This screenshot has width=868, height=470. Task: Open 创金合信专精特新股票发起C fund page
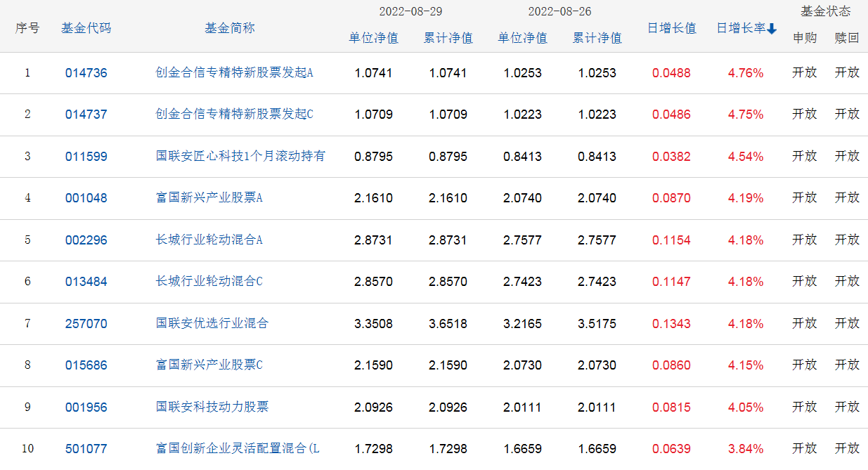[x=234, y=115]
